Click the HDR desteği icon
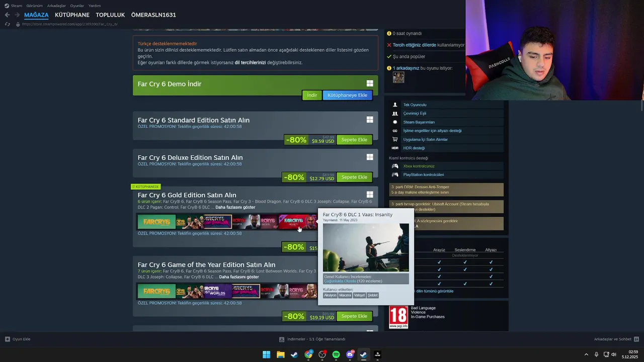 pos(395,148)
